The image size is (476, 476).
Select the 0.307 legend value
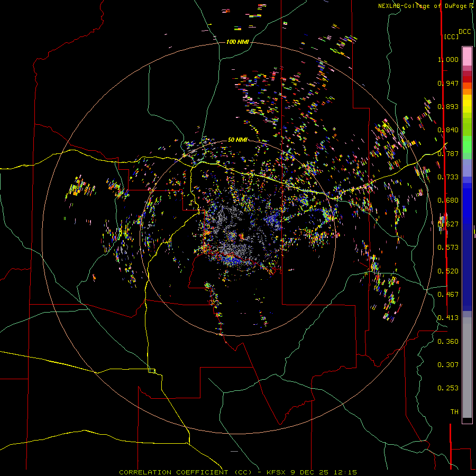[448, 365]
